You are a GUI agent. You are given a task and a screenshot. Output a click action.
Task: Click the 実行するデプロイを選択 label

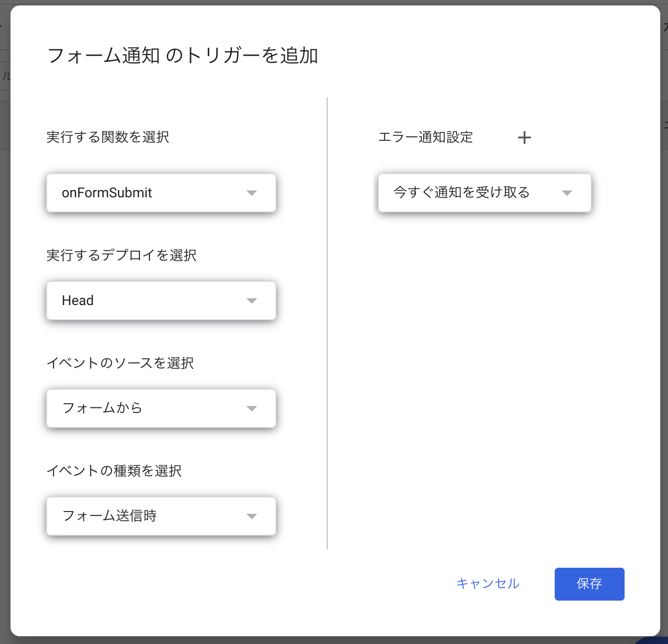tap(122, 255)
